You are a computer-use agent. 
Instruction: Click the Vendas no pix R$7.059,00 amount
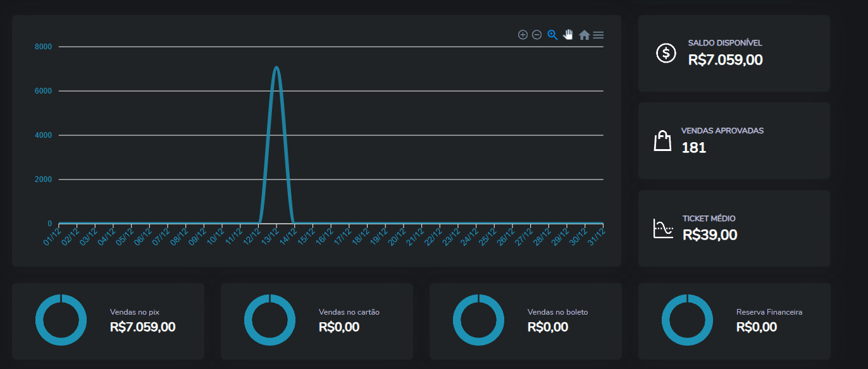click(142, 327)
